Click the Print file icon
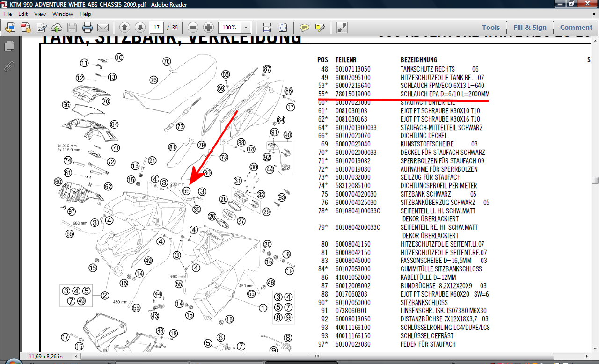The image size is (599, 364). pyautogui.click(x=88, y=27)
